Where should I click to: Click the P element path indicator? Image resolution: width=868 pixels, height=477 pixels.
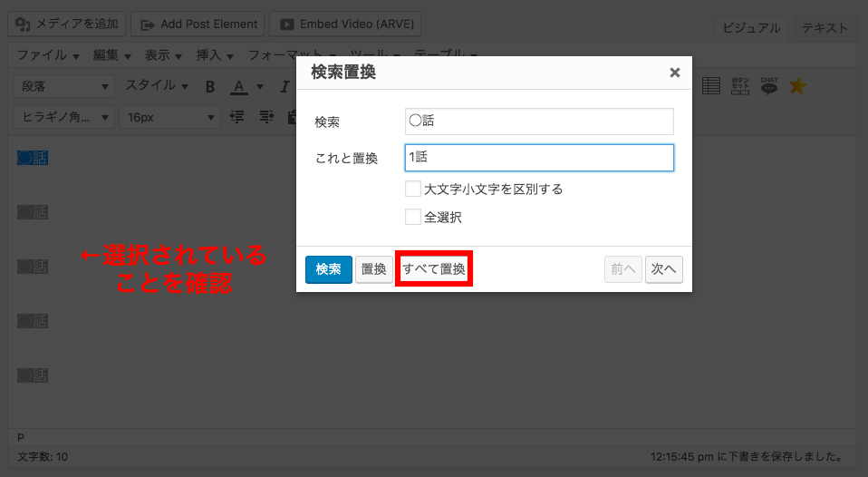[21, 437]
